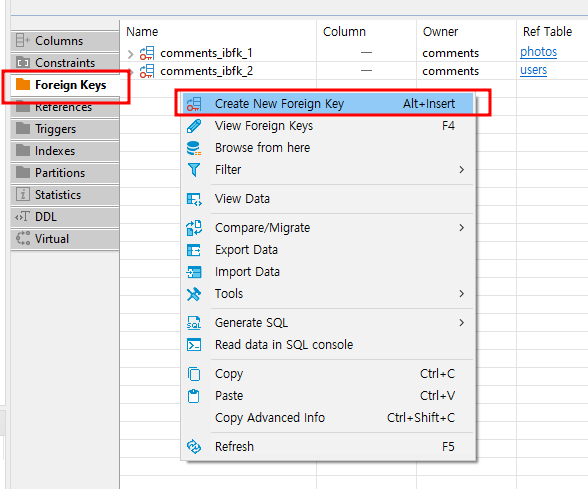Choose Import Data
This screenshot has width=588, height=489.
tap(328, 272)
